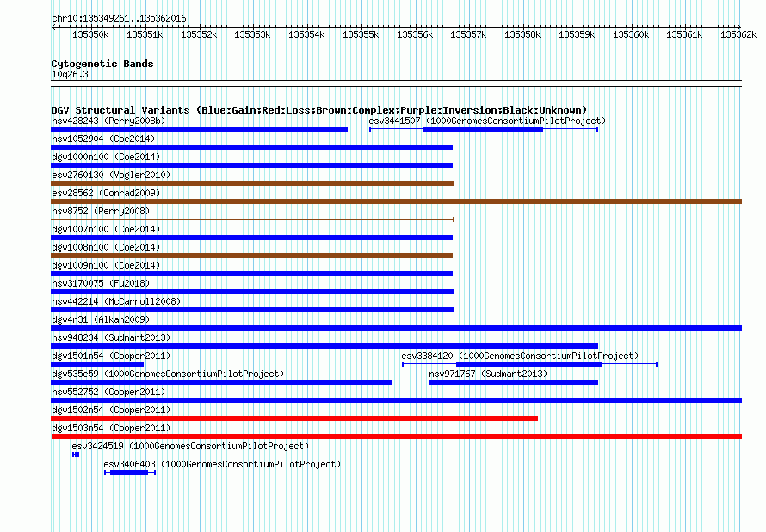Select the thin nsv8752 variant line
The width and height of the screenshot is (766, 532).
252,220
